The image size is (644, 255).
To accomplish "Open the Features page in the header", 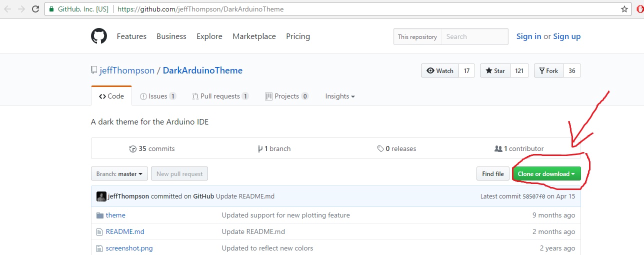I will point(131,36).
